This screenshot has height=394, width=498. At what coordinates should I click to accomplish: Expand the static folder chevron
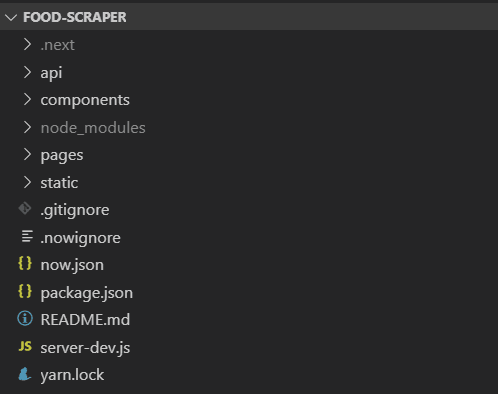coord(27,182)
